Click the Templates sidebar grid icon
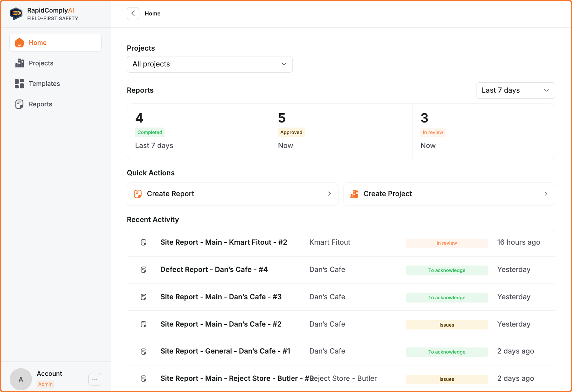The height and width of the screenshot is (392, 572). coord(19,84)
